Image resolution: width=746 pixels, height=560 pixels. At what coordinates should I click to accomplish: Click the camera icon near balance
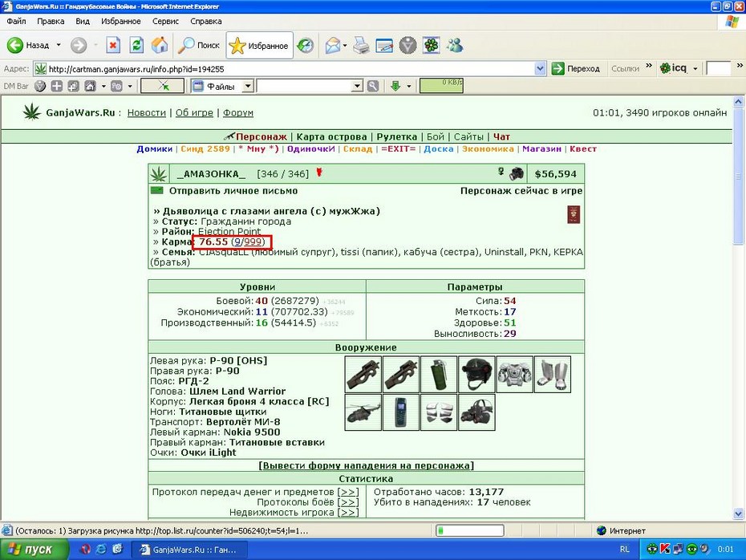pyautogui.click(x=517, y=173)
